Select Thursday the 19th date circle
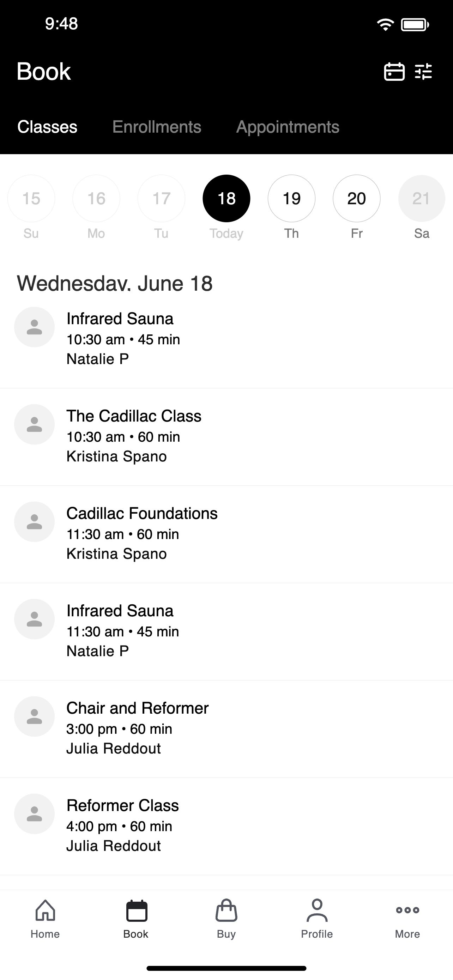453x980 pixels. pos(291,198)
